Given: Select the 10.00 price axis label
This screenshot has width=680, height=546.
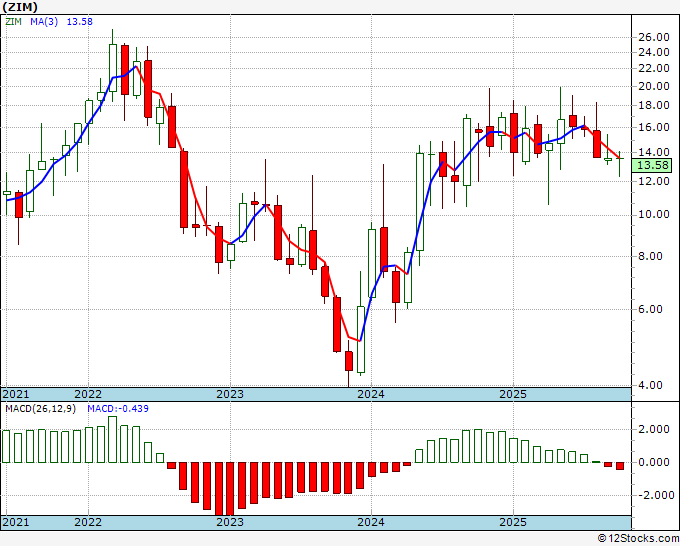Looking at the screenshot, I should tap(654, 214).
